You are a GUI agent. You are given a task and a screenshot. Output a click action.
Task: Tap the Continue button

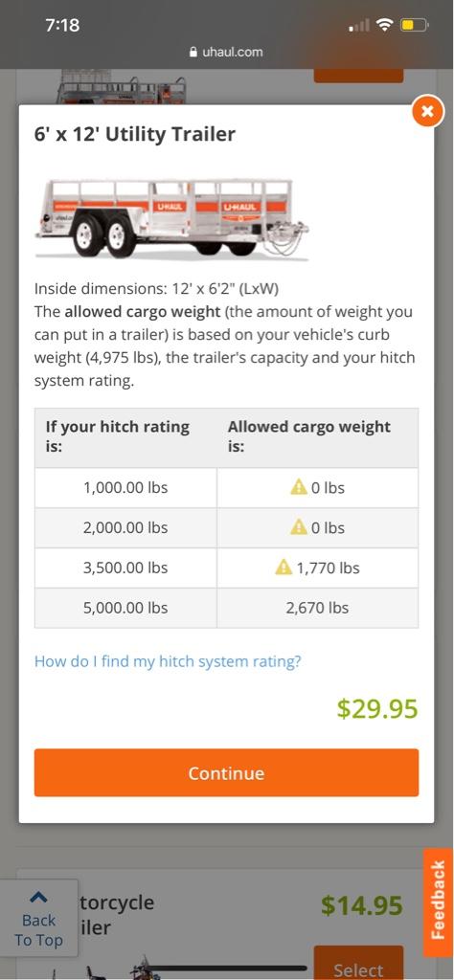pos(226,773)
